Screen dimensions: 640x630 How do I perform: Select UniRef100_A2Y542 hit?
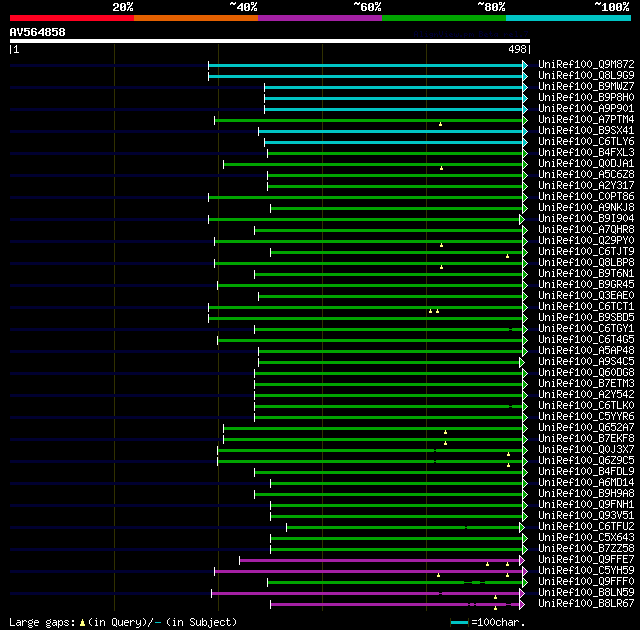(586, 395)
